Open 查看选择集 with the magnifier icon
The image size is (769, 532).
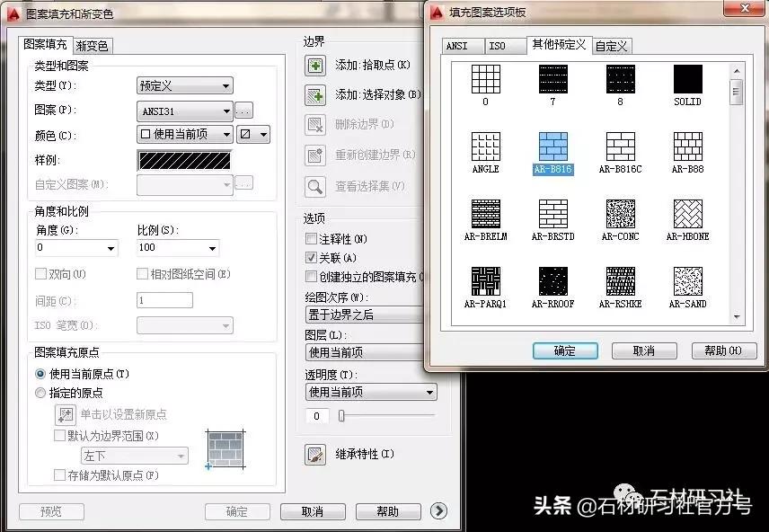314,187
